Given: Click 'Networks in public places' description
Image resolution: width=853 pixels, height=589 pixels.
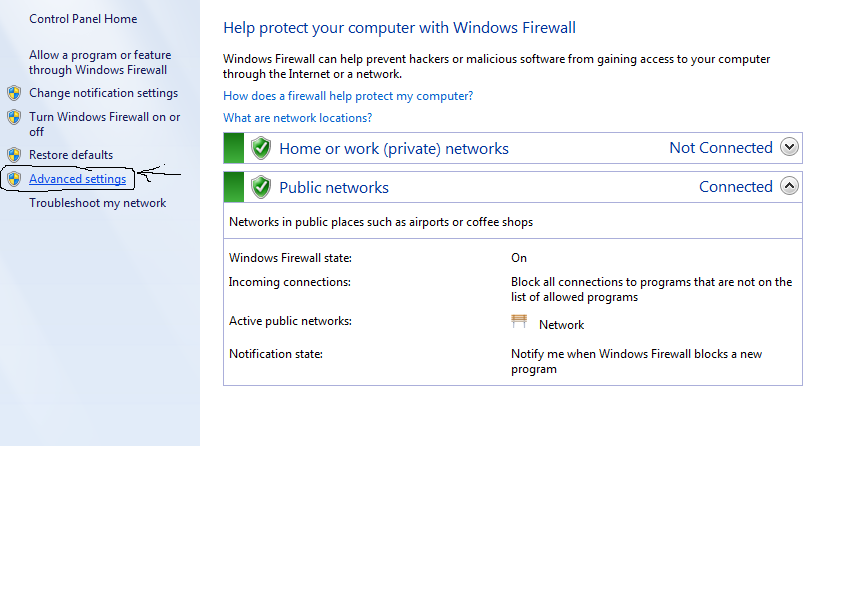Looking at the screenshot, I should [x=381, y=222].
